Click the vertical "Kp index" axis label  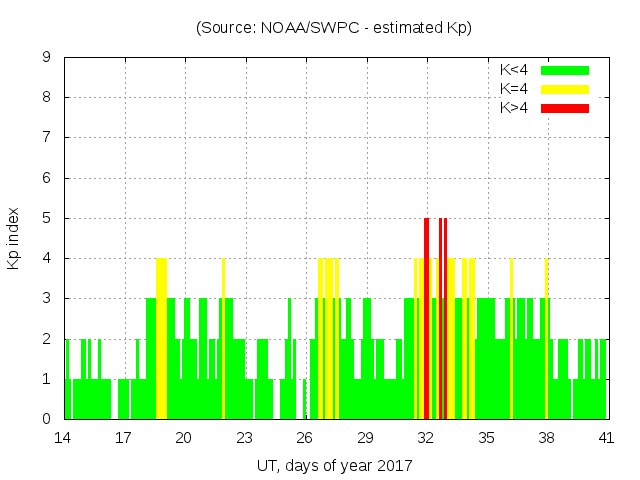coord(14,239)
